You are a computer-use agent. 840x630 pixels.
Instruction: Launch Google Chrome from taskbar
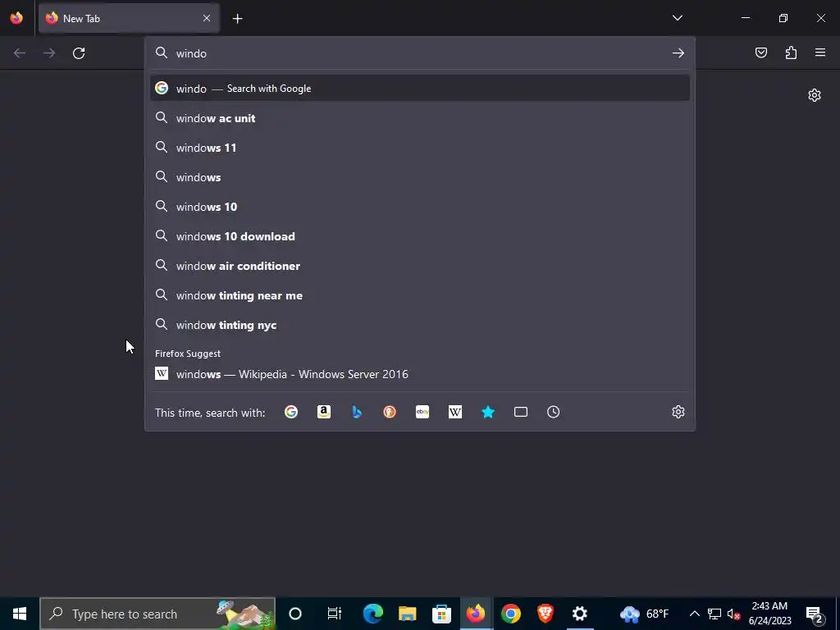(x=510, y=614)
